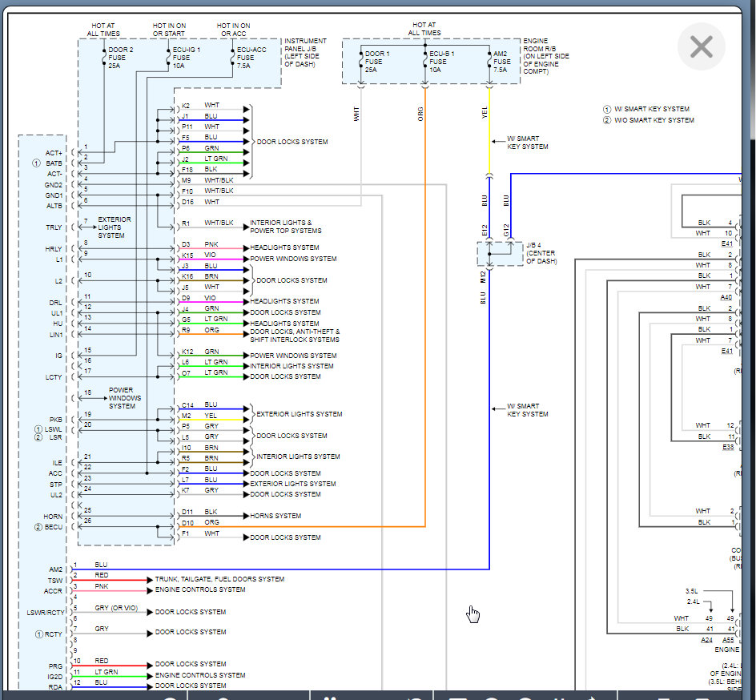Close the wiring diagram viewer
The height and width of the screenshot is (700, 756).
point(701,47)
